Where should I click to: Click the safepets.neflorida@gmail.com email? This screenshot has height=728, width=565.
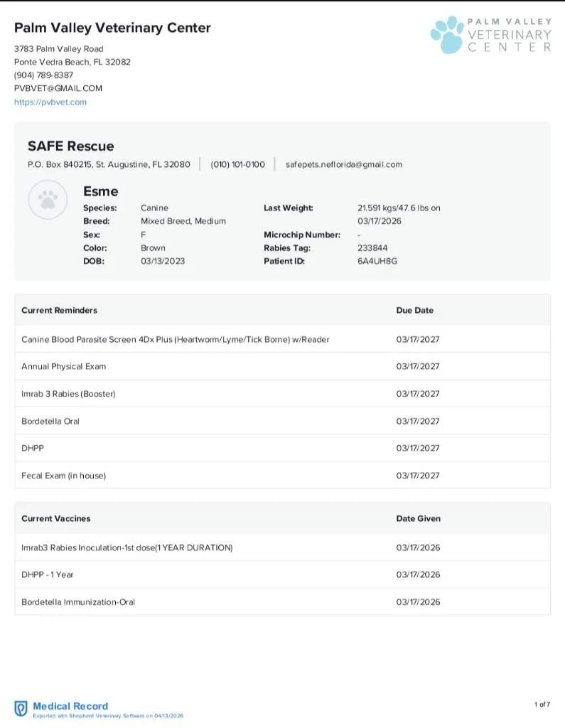tap(343, 164)
